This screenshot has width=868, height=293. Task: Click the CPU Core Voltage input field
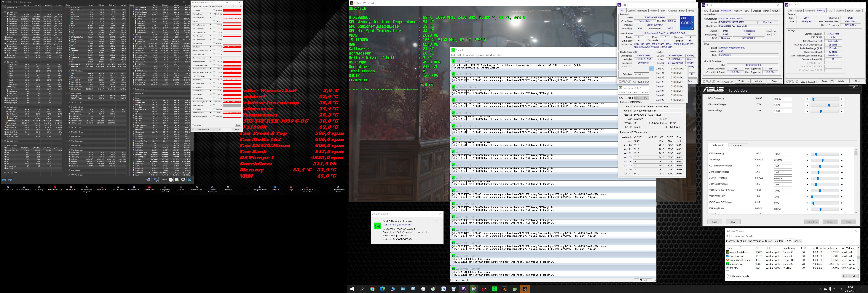[x=782, y=105]
